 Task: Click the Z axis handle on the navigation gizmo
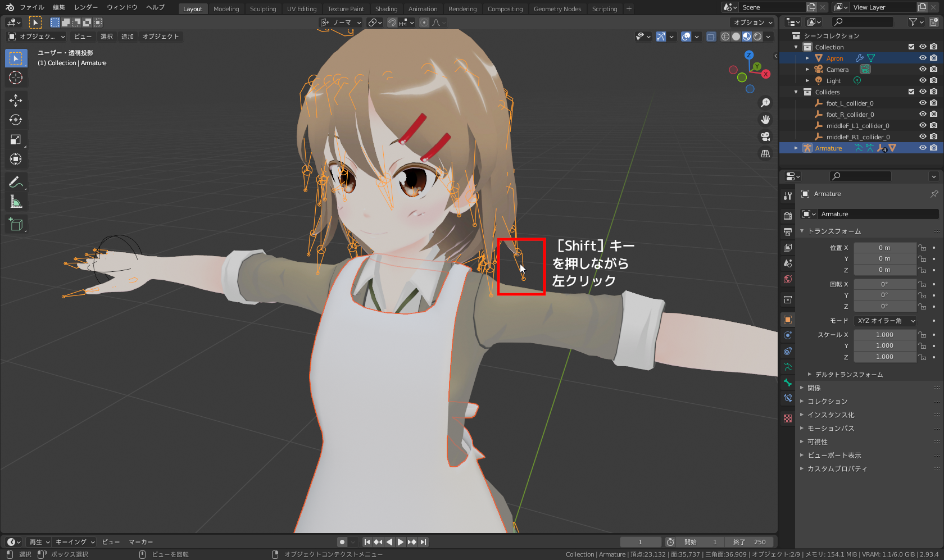pyautogui.click(x=750, y=56)
